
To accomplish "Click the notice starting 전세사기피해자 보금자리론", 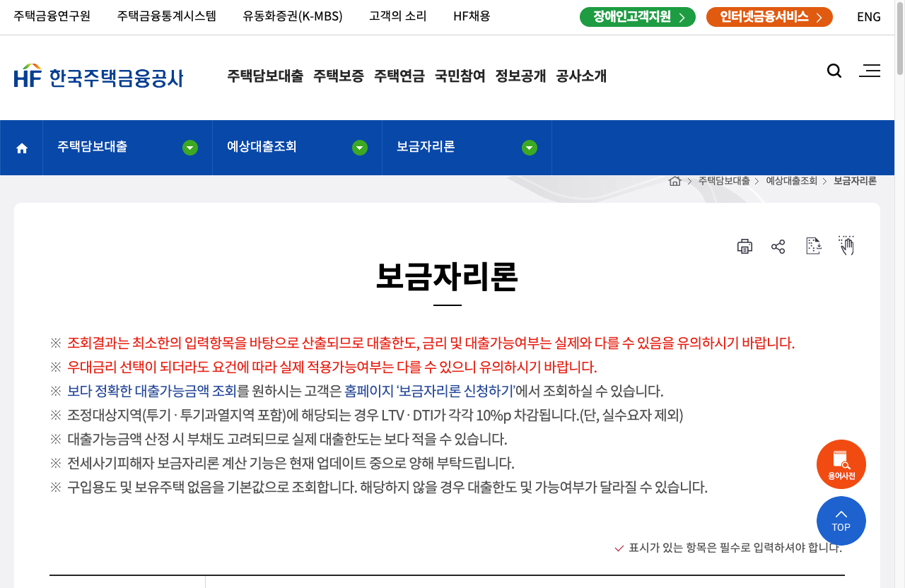I will click(291, 463).
